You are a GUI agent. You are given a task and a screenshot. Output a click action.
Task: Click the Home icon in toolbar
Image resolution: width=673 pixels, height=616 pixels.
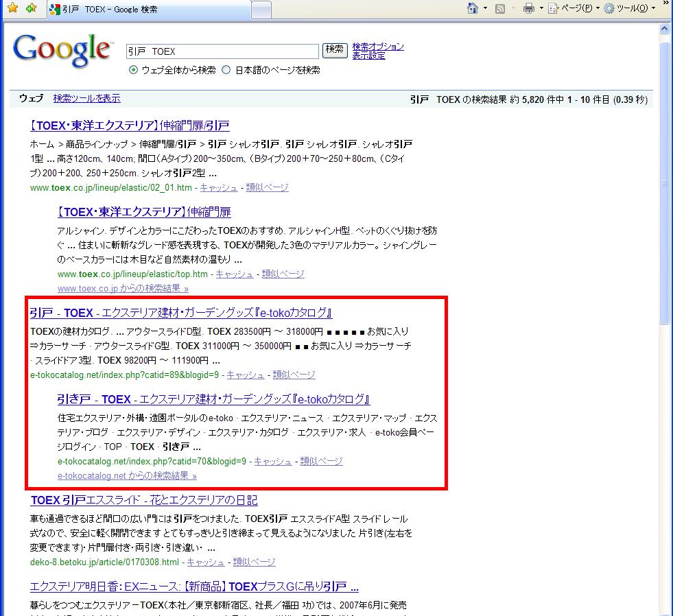pos(472,8)
